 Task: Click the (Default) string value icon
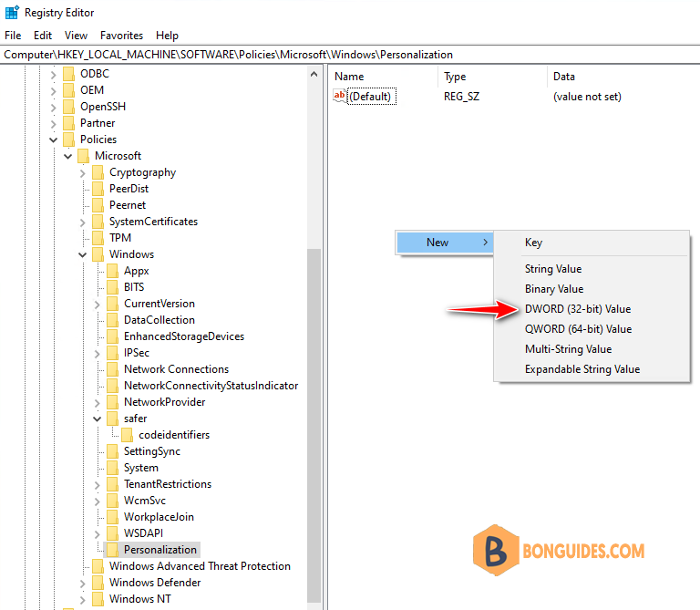click(340, 96)
